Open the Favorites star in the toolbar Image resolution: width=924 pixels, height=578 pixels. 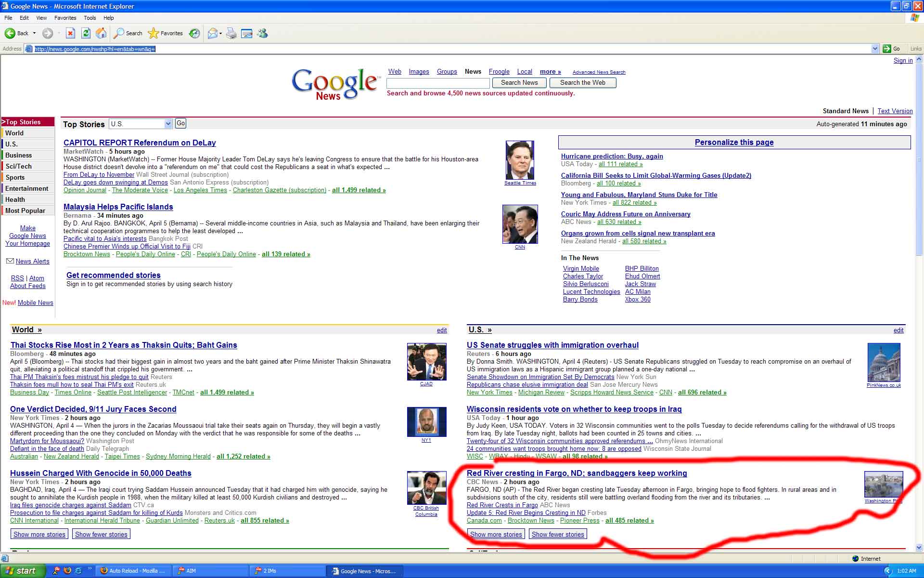(165, 33)
